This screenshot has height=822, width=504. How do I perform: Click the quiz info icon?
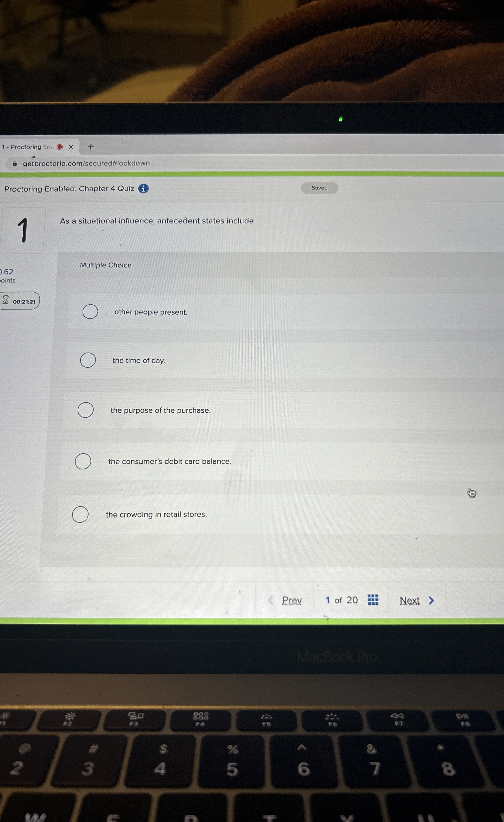point(143,189)
